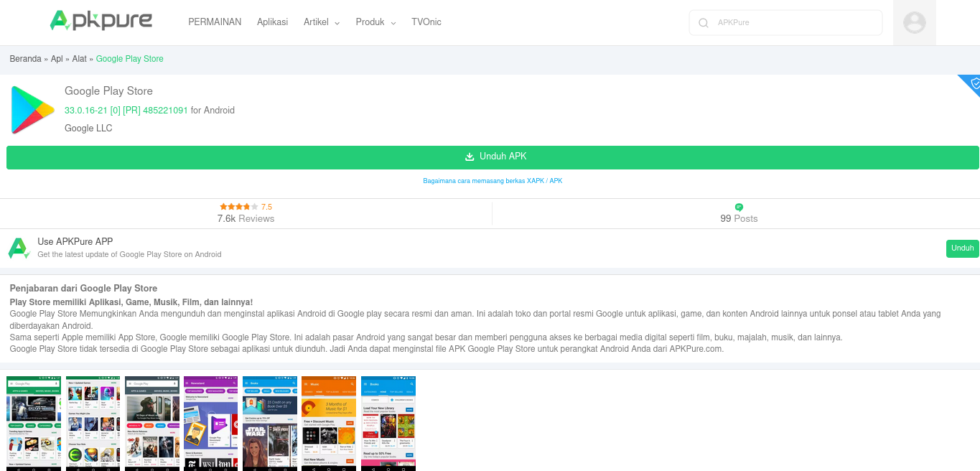Image resolution: width=980 pixels, height=471 pixels.
Task: Go to Apl breadcrumb
Action: click(57, 59)
